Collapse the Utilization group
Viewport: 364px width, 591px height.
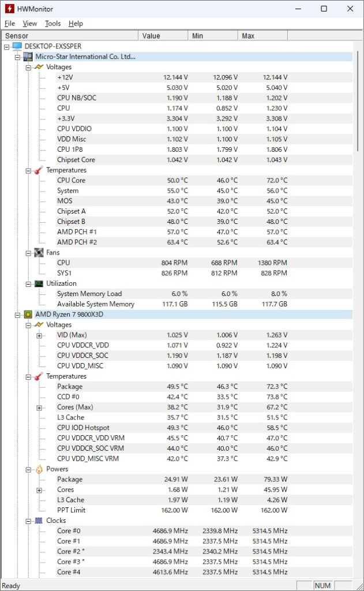pos(28,284)
